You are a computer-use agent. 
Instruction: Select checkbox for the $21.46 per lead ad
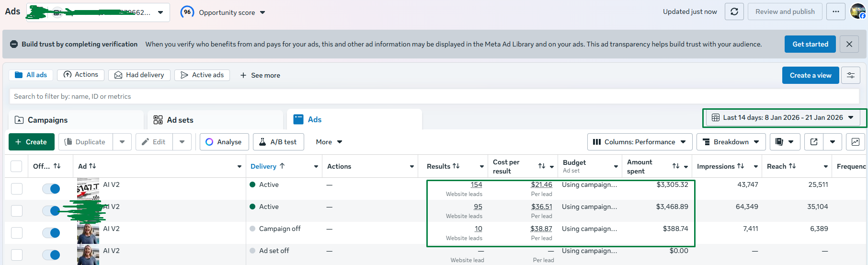click(x=17, y=189)
